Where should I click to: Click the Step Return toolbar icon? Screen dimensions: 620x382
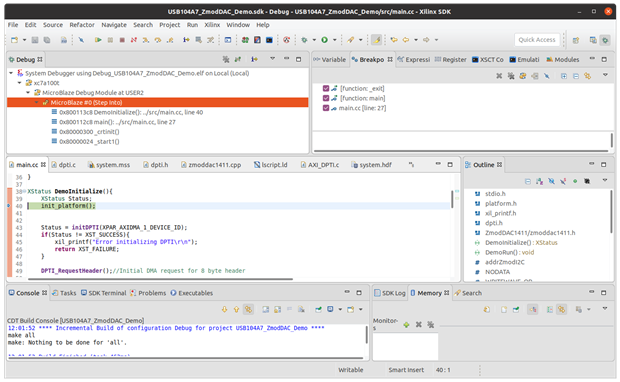[x=170, y=40]
